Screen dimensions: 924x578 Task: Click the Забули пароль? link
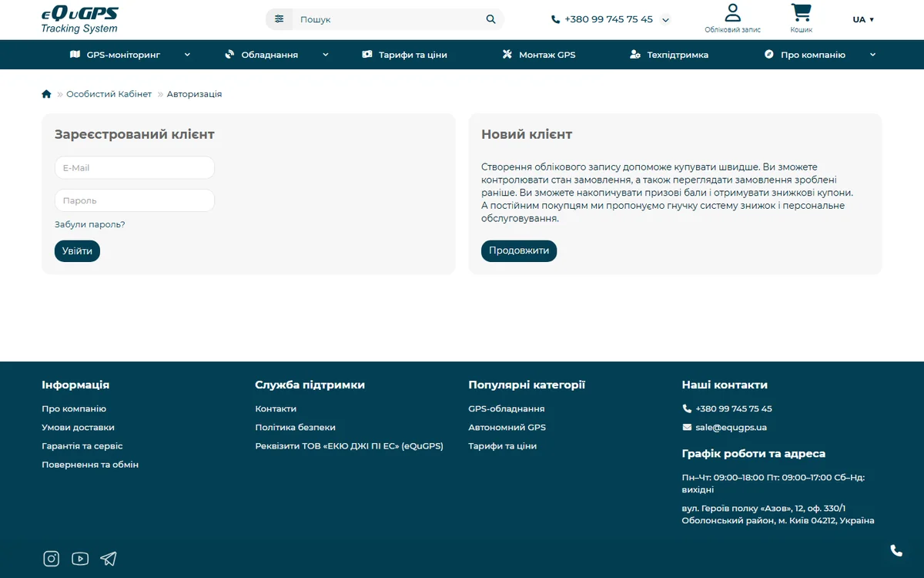coord(89,224)
